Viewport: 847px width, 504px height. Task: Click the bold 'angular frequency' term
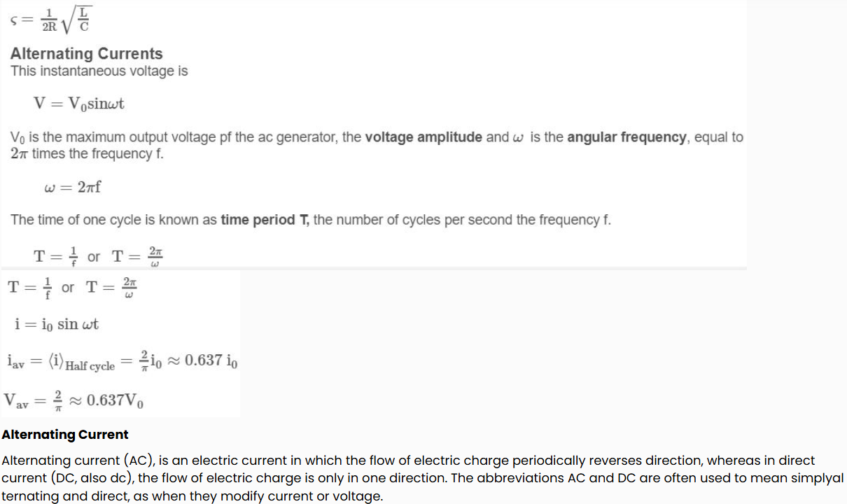coord(626,137)
